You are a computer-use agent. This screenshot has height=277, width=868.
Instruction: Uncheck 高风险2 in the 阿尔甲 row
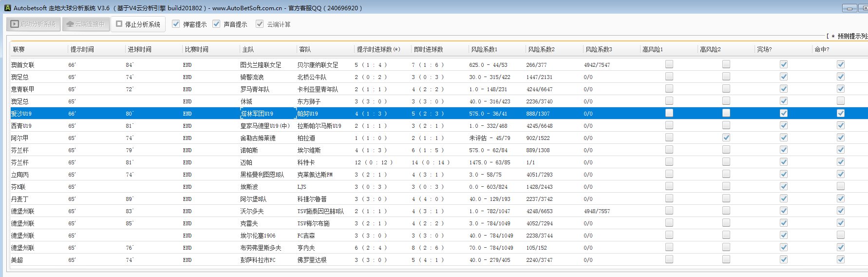tap(726, 138)
